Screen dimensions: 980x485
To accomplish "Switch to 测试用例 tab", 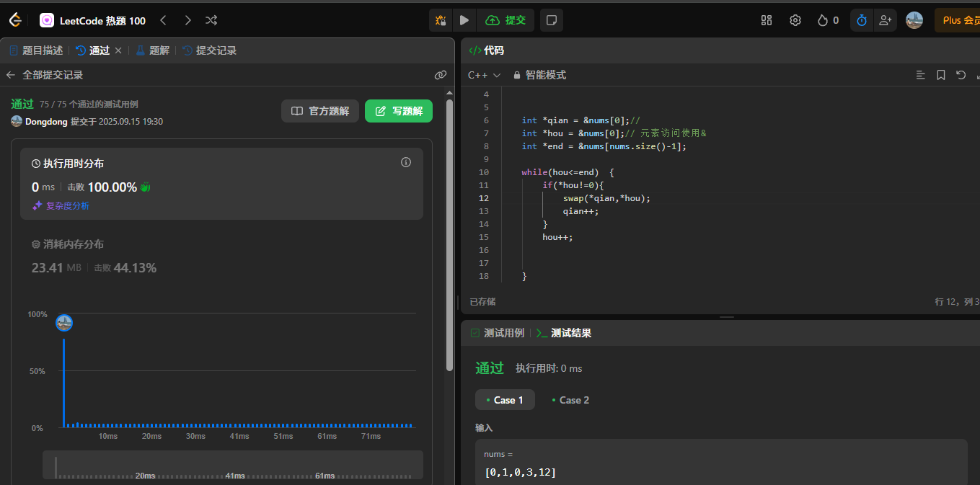I will point(498,333).
